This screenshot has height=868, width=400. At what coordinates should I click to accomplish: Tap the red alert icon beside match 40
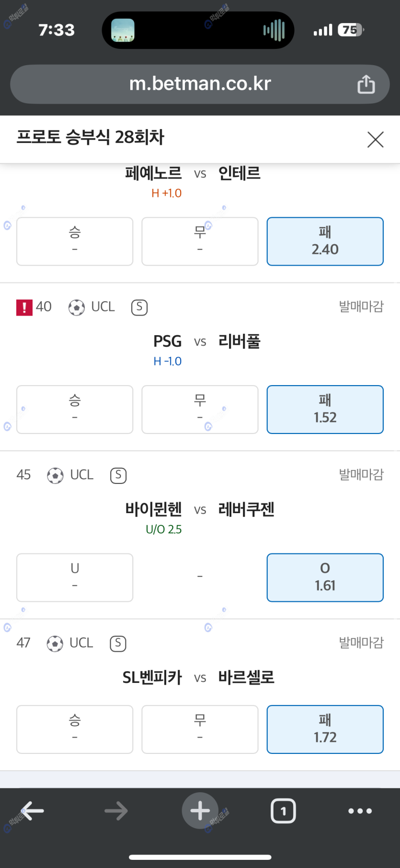click(24, 307)
